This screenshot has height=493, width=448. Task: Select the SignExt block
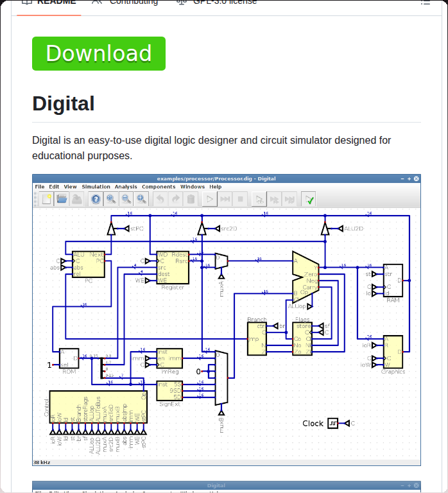point(169,391)
